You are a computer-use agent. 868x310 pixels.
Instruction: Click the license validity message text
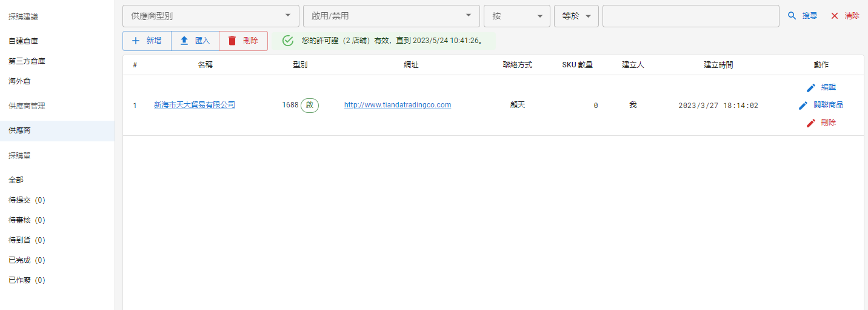tap(392, 41)
